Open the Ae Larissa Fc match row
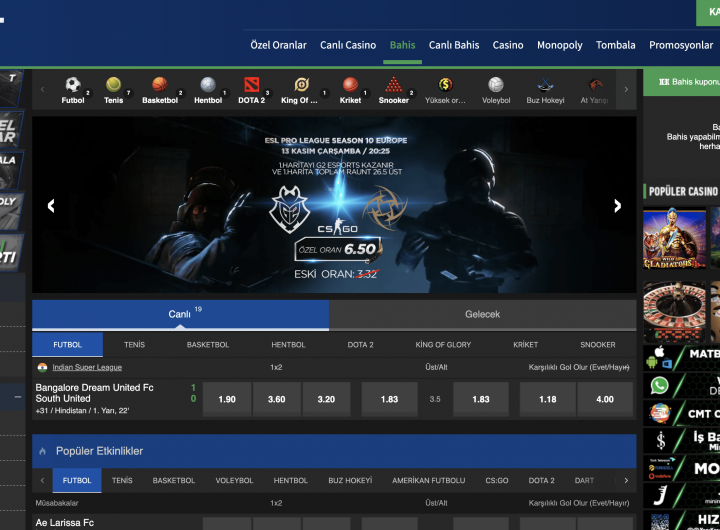 click(65, 523)
